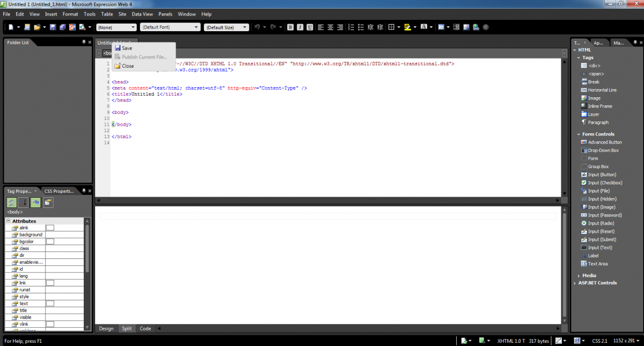Open the (Default Font) dropdown
The width and height of the screenshot is (644, 346).
[170, 27]
